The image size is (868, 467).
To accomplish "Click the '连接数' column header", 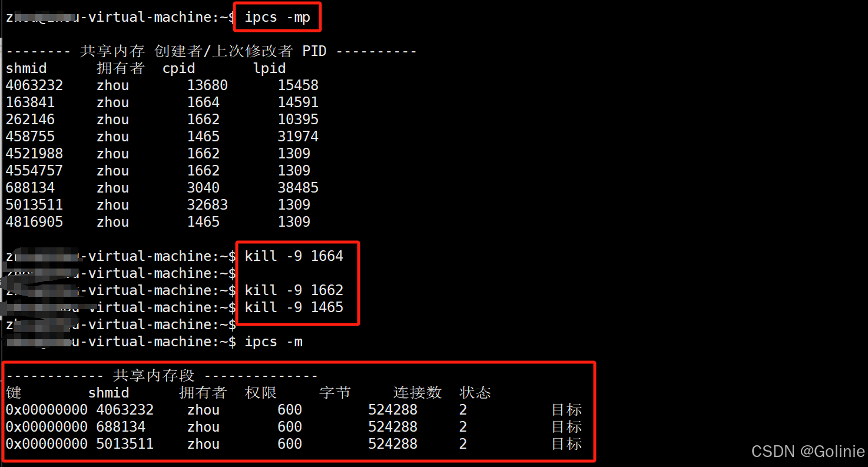I will tap(418, 392).
